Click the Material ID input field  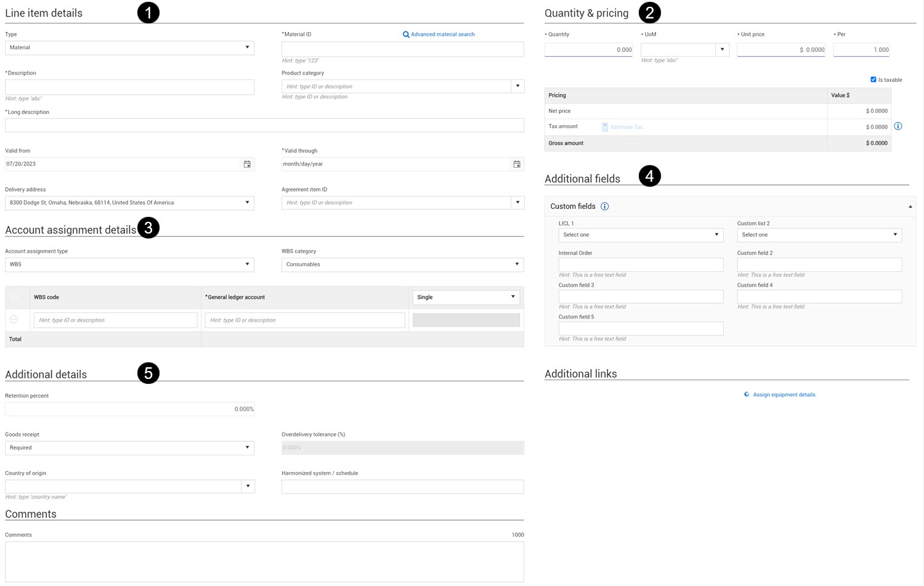pyautogui.click(x=402, y=49)
